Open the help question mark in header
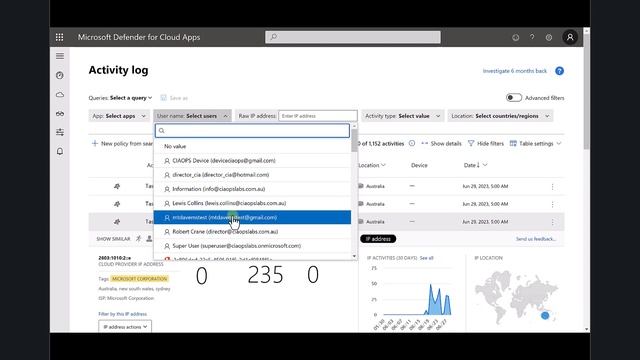The width and height of the screenshot is (640, 360). (532, 37)
